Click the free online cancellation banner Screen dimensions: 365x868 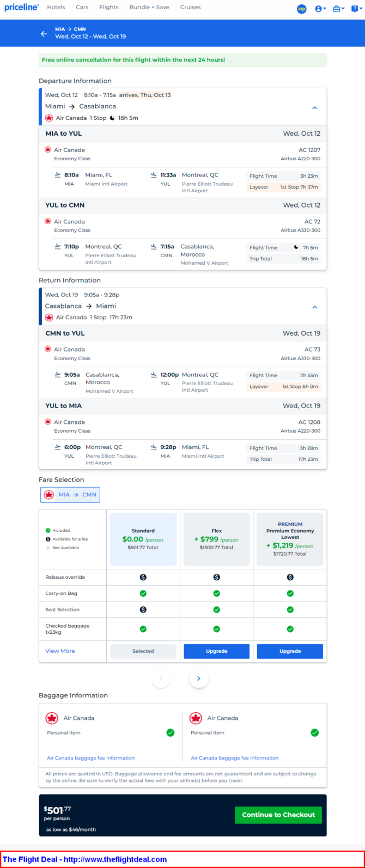[x=182, y=60]
